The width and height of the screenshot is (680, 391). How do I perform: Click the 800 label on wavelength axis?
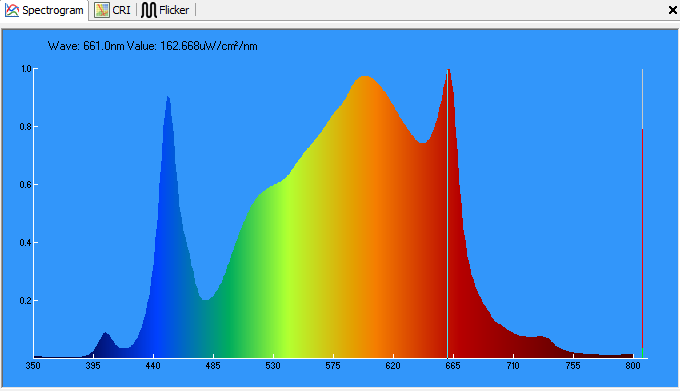633,366
